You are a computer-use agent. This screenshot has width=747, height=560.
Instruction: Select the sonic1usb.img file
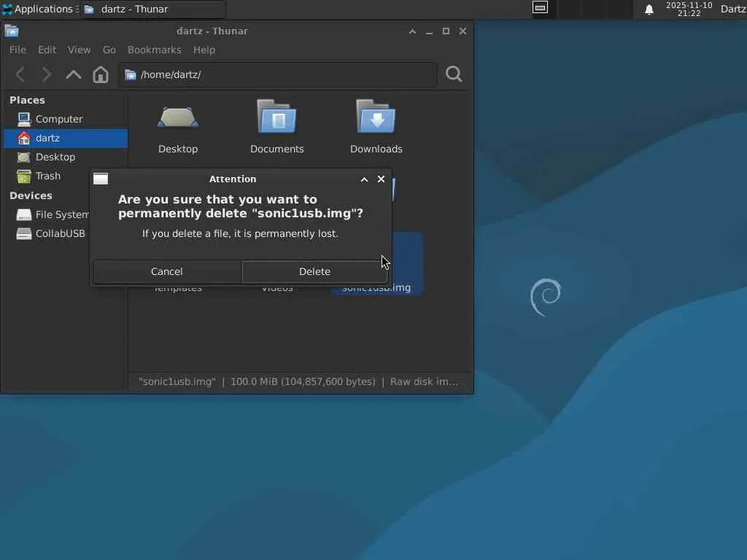406,264
